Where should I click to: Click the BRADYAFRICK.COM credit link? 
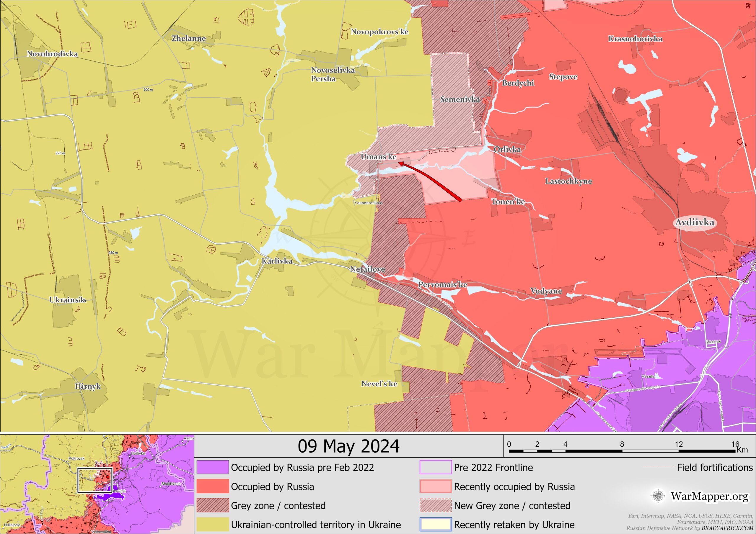(x=727, y=528)
